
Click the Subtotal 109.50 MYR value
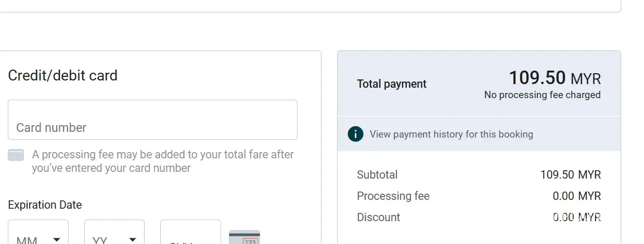[570, 175]
